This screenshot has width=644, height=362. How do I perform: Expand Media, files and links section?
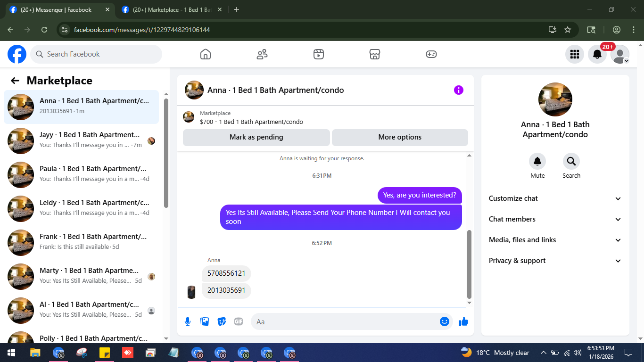[x=555, y=240]
